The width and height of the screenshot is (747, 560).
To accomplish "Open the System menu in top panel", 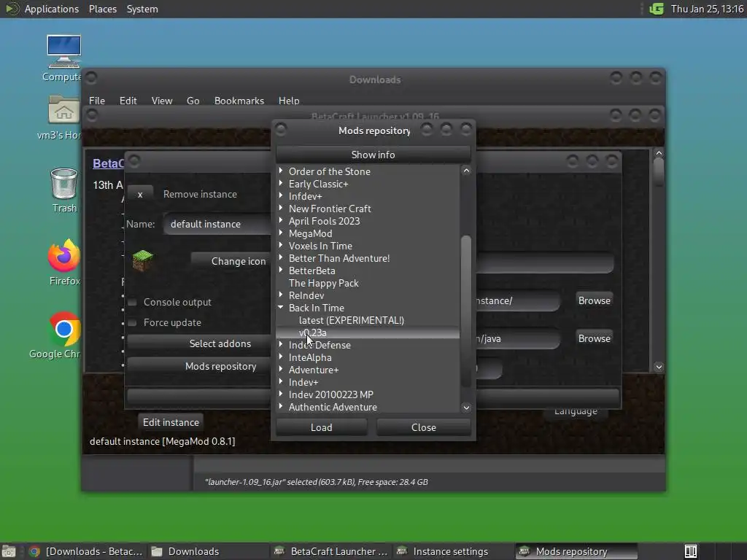I will coord(142,9).
